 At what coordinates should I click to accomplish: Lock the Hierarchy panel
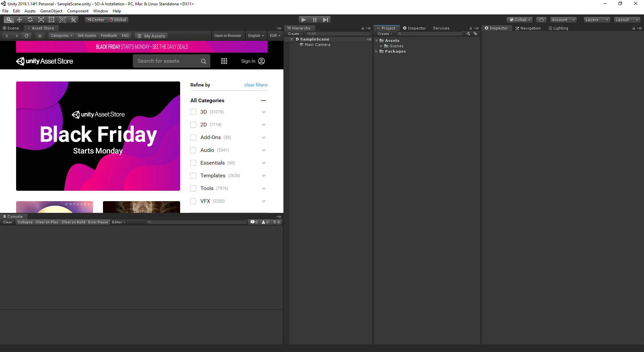(363, 28)
